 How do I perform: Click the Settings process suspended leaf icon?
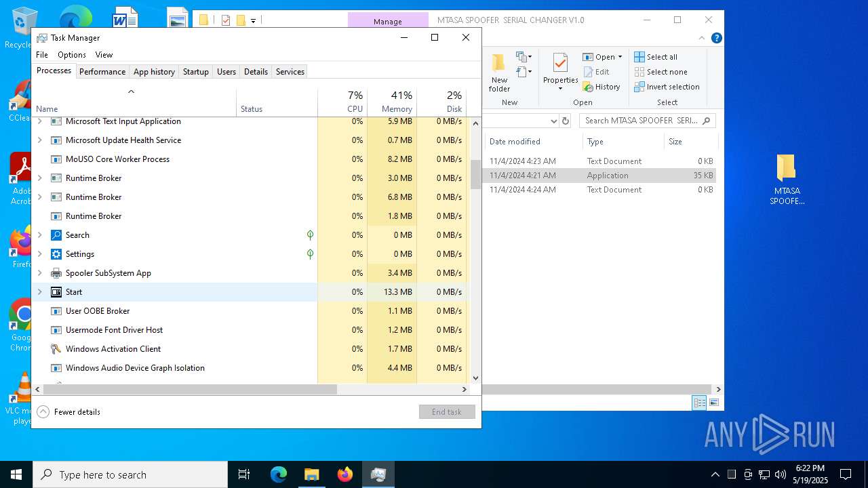click(x=310, y=254)
